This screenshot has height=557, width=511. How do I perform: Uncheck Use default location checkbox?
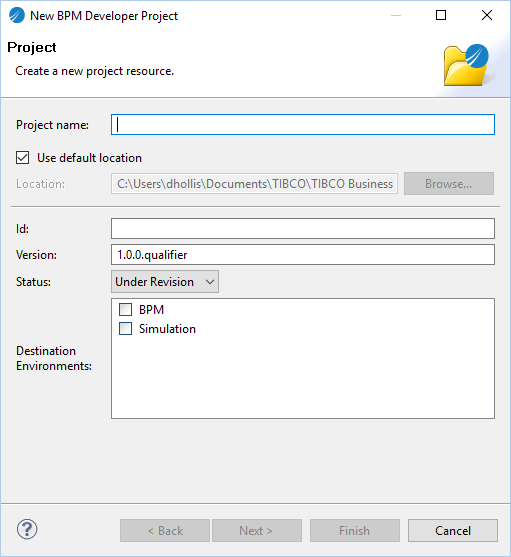coord(22,157)
